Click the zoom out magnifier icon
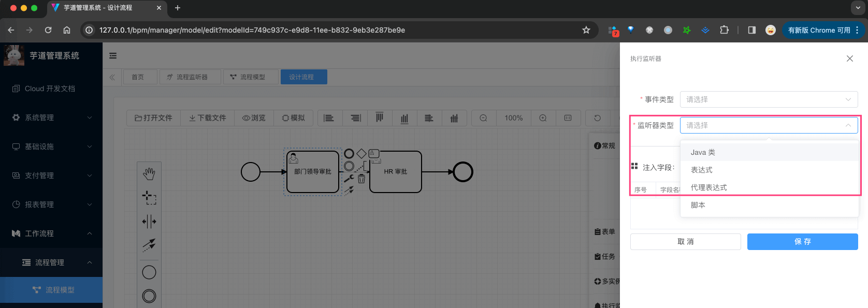868x308 pixels. pyautogui.click(x=483, y=118)
